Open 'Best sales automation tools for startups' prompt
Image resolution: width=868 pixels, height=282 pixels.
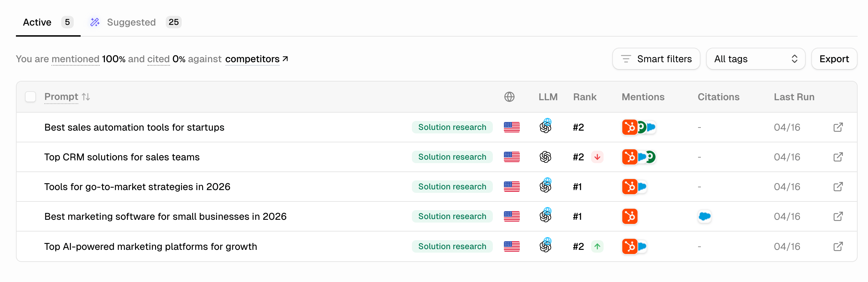point(134,127)
